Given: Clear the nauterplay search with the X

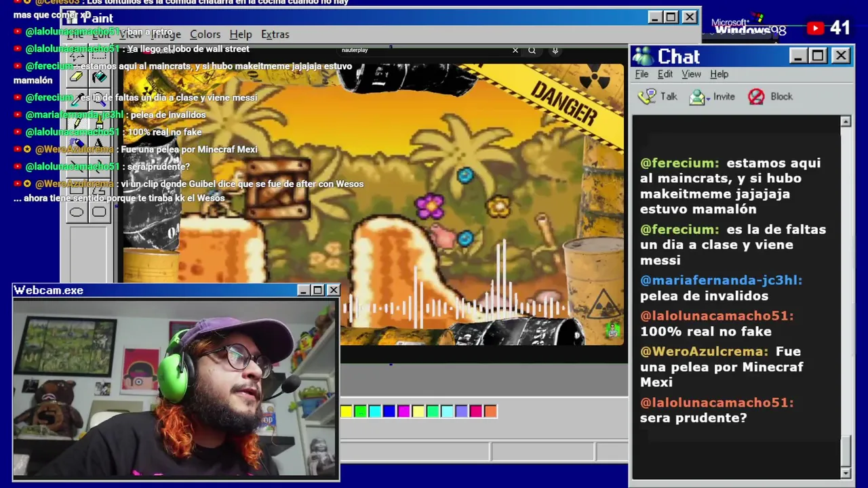Looking at the screenshot, I should (x=515, y=50).
